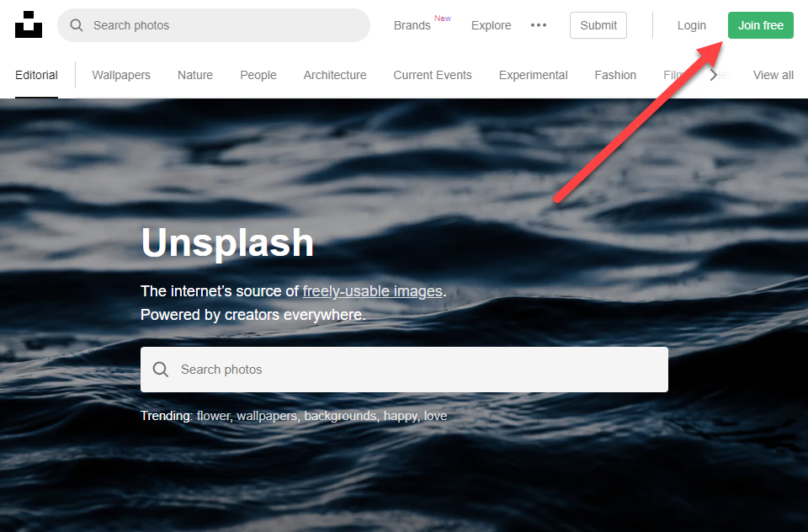Click trending term happy
Image resolution: width=808 pixels, height=532 pixels.
click(400, 416)
